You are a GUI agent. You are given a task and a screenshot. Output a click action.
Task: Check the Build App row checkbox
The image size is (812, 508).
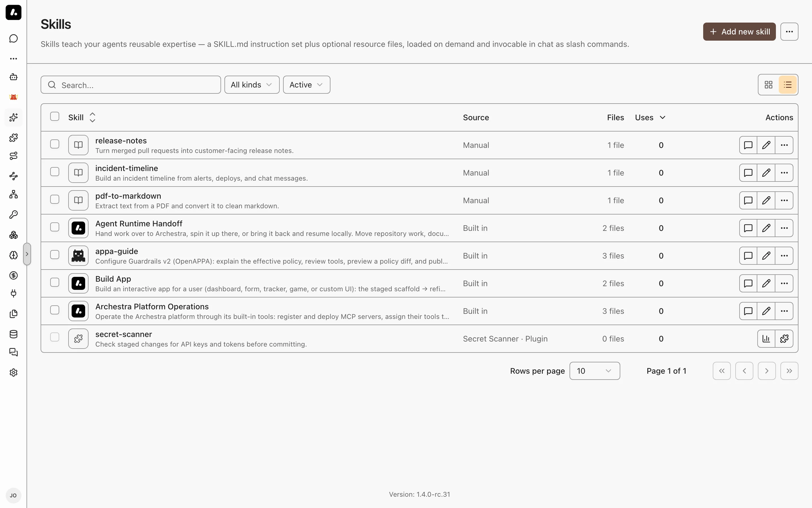pyautogui.click(x=55, y=282)
